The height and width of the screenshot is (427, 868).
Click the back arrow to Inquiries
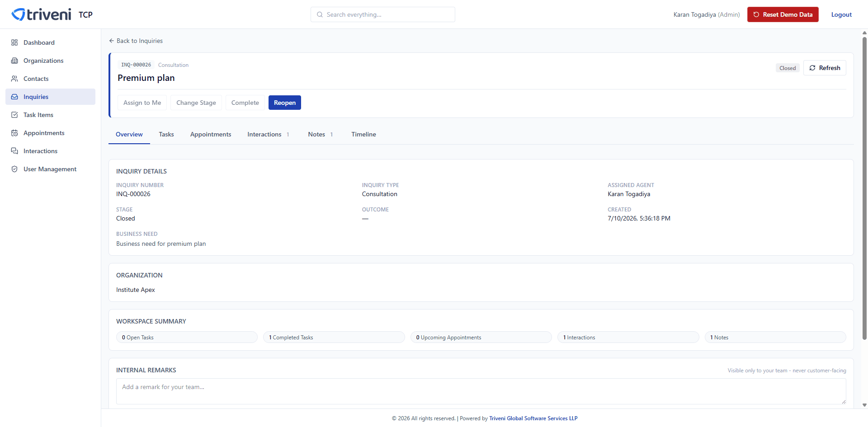tap(111, 41)
